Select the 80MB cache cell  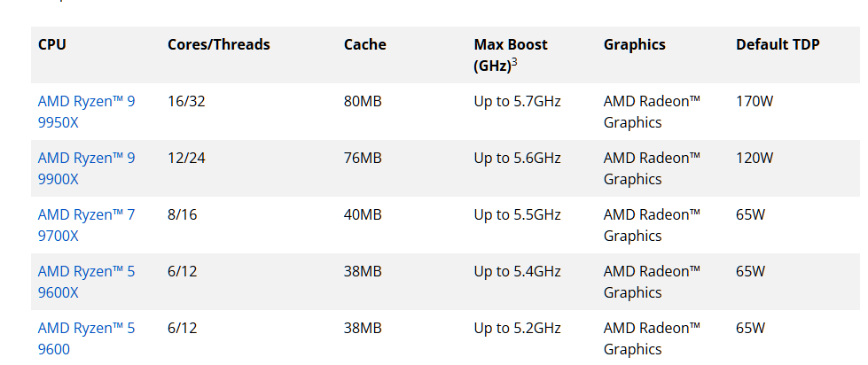(x=363, y=101)
